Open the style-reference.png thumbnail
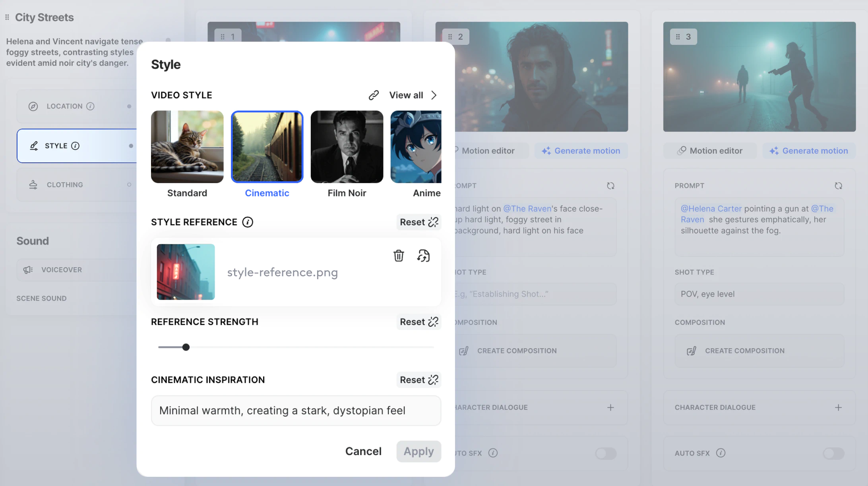The image size is (868, 486). pyautogui.click(x=186, y=272)
